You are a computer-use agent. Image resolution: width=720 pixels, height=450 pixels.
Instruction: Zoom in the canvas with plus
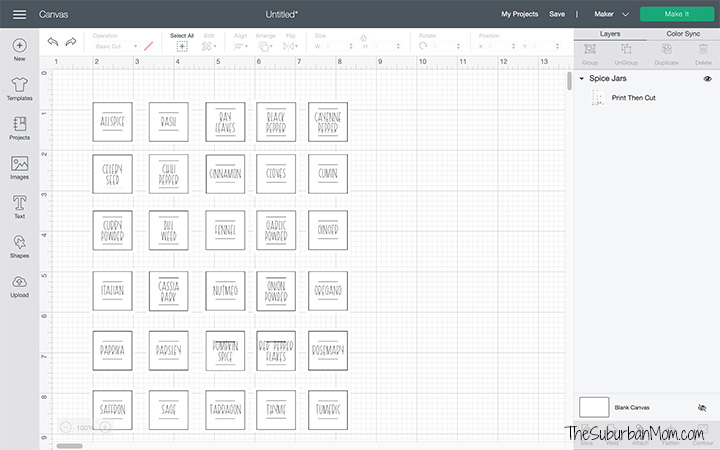tap(105, 428)
